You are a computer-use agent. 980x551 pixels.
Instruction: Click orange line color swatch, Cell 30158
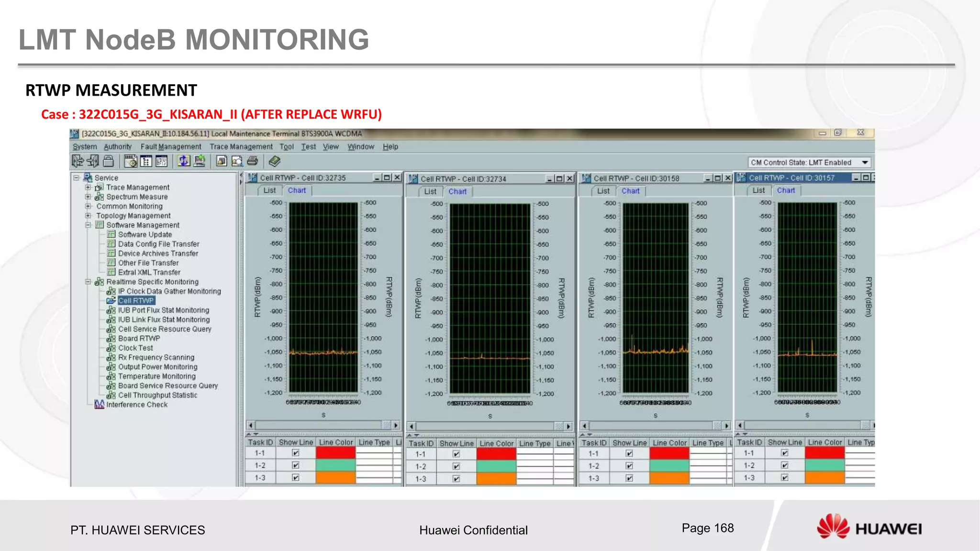pos(669,478)
